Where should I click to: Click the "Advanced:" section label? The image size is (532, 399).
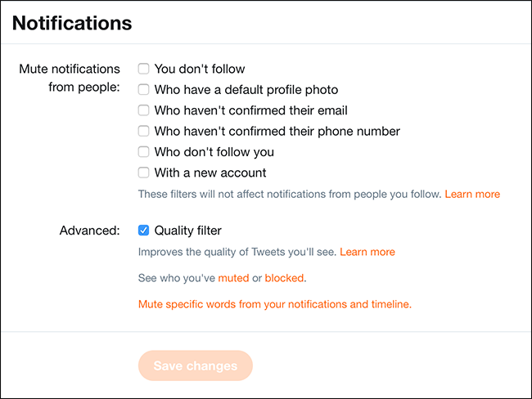(x=90, y=231)
